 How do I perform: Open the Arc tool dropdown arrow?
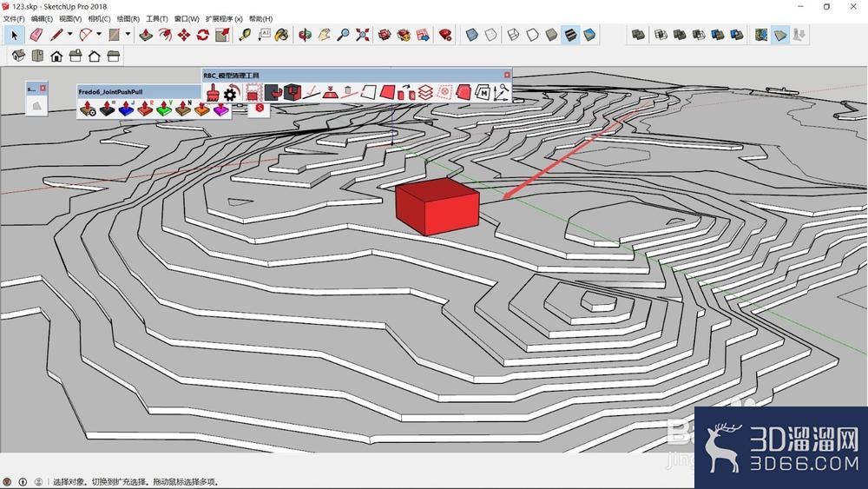[99, 35]
